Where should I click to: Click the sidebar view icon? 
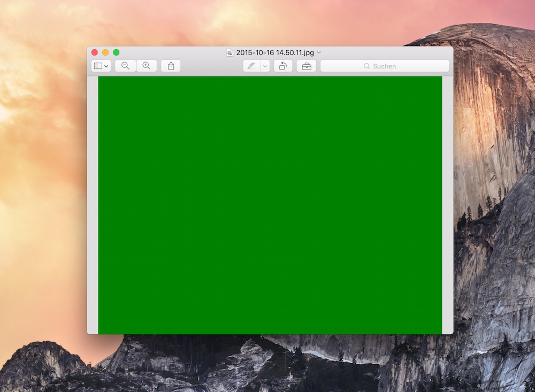tap(98, 66)
